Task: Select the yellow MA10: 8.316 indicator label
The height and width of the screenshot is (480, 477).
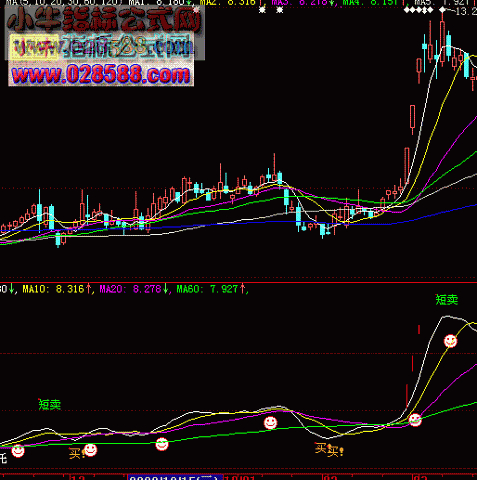Action: point(57,289)
